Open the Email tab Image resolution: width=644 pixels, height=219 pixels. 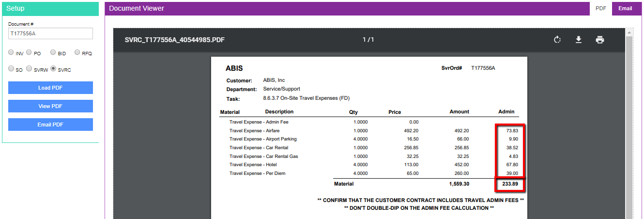(x=625, y=8)
